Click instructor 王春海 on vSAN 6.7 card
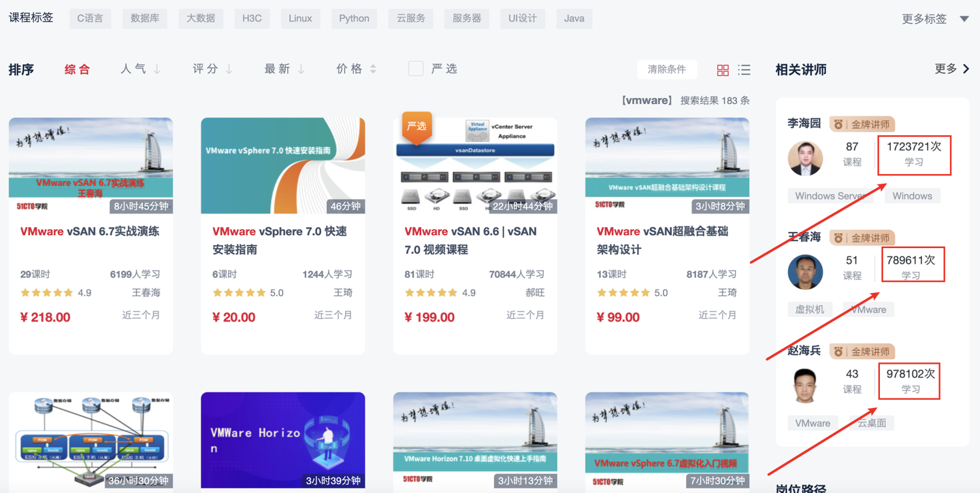Image resolution: width=980 pixels, height=493 pixels. pos(146,293)
